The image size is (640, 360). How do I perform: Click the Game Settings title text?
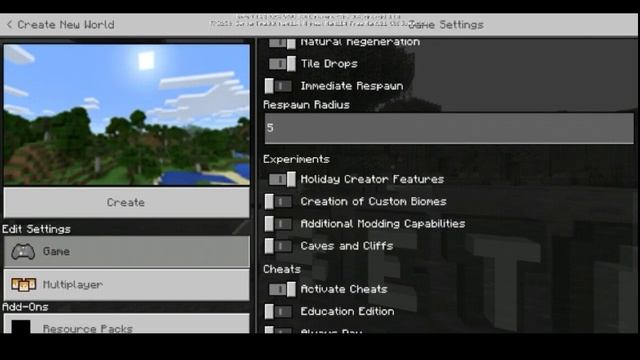pyautogui.click(x=446, y=25)
